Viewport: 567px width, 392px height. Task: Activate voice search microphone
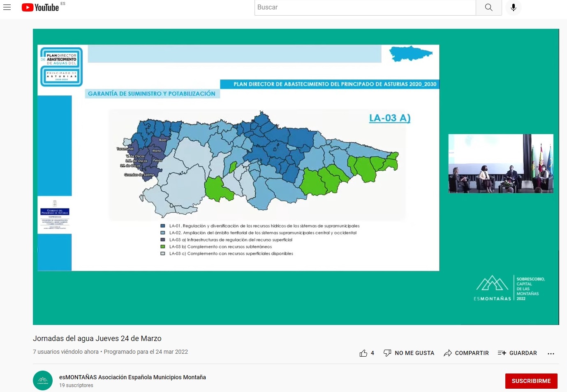click(x=513, y=7)
